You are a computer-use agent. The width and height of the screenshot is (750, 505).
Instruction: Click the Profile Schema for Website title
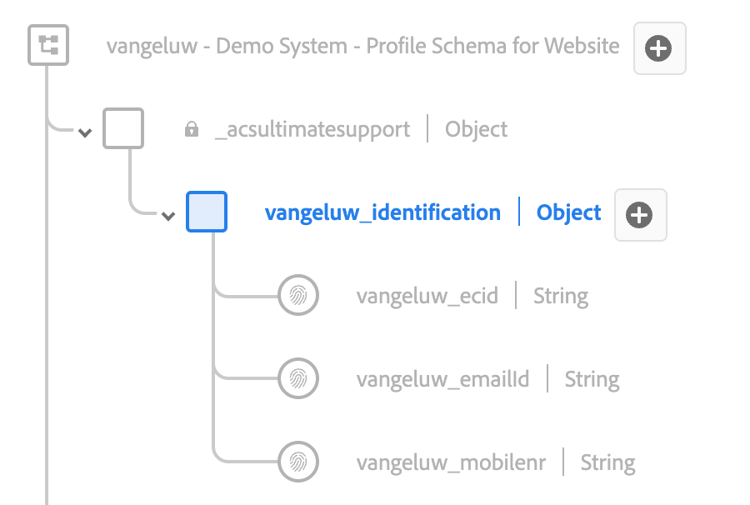(x=363, y=46)
